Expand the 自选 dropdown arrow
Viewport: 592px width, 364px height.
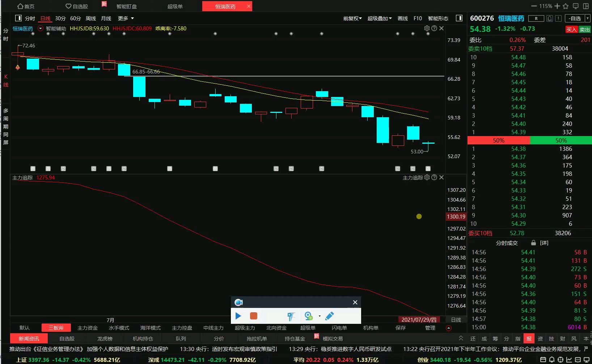coord(587,18)
